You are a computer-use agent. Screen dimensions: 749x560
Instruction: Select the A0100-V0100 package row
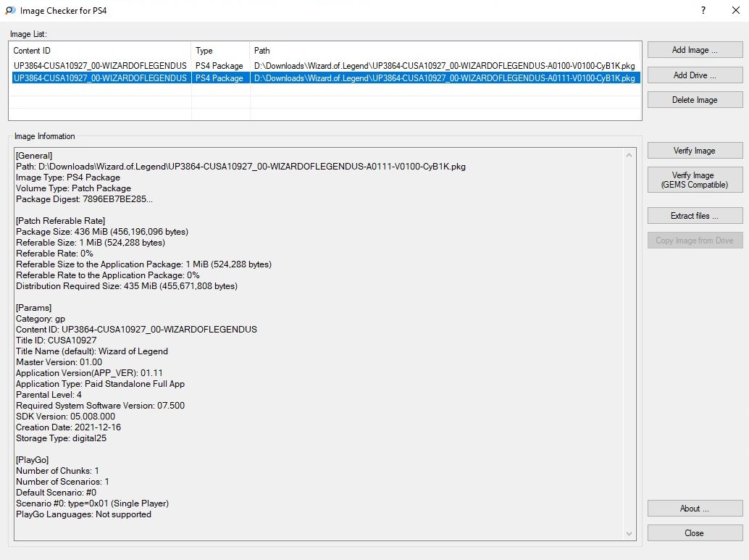point(325,65)
